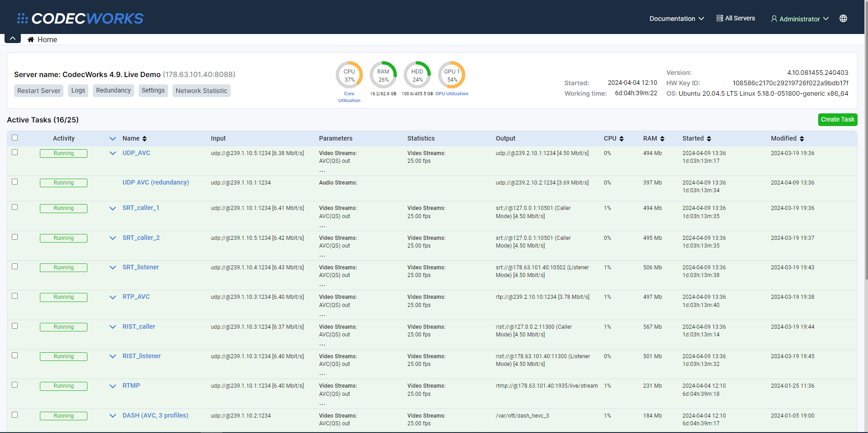The height and width of the screenshot is (433, 868).
Task: Open the Documentation menu
Action: coord(676,19)
